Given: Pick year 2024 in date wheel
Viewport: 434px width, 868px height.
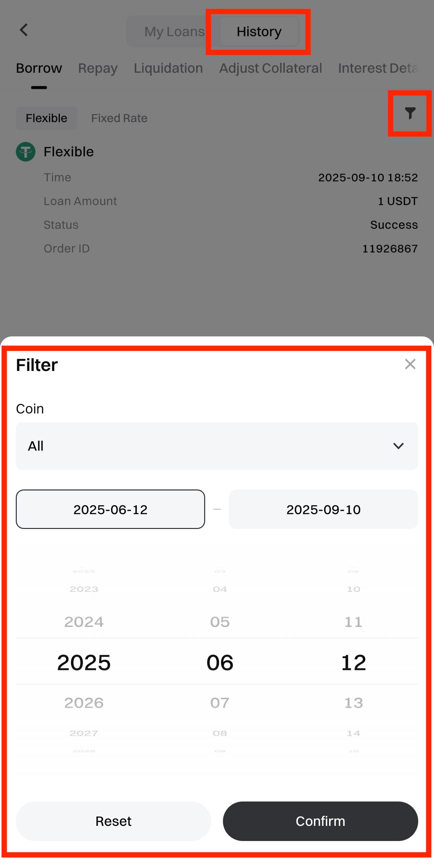Looking at the screenshot, I should 84,622.
